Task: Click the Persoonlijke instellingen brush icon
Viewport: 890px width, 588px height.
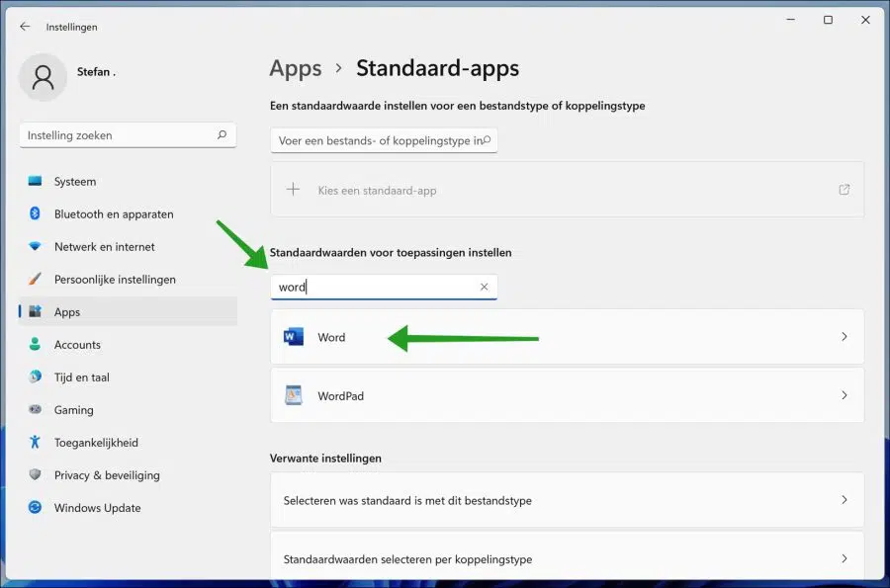Action: (x=35, y=279)
